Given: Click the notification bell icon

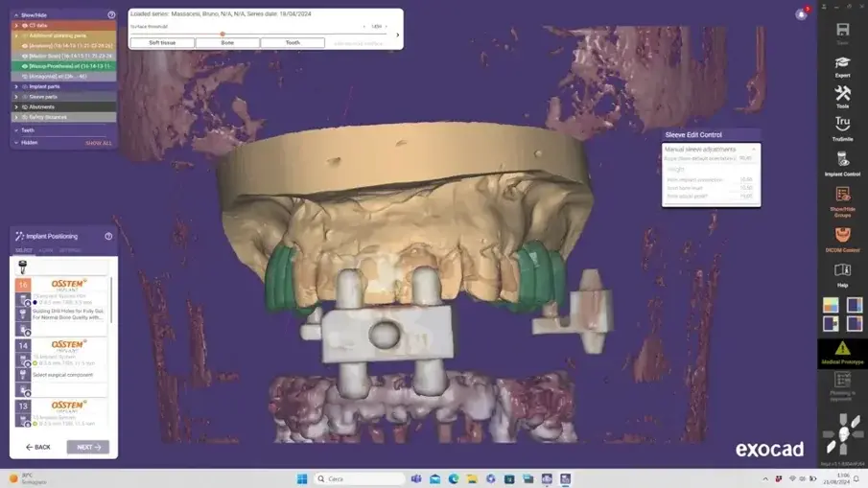Looking at the screenshot, I should pos(801,14).
